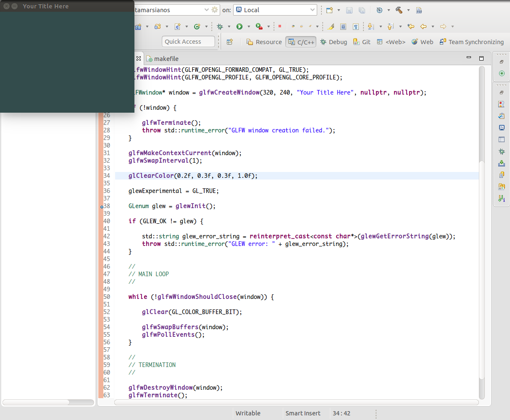Click the Previous Annotation arrow icon

click(390, 26)
